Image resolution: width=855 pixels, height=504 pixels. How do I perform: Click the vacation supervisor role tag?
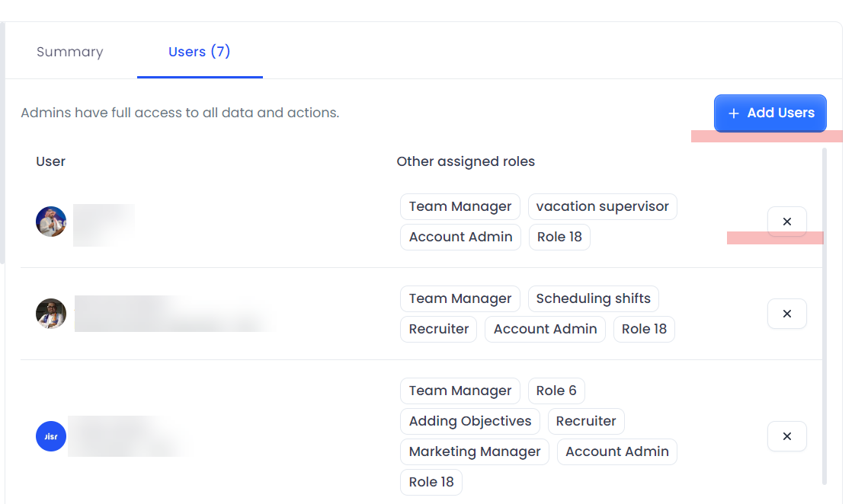tap(602, 206)
